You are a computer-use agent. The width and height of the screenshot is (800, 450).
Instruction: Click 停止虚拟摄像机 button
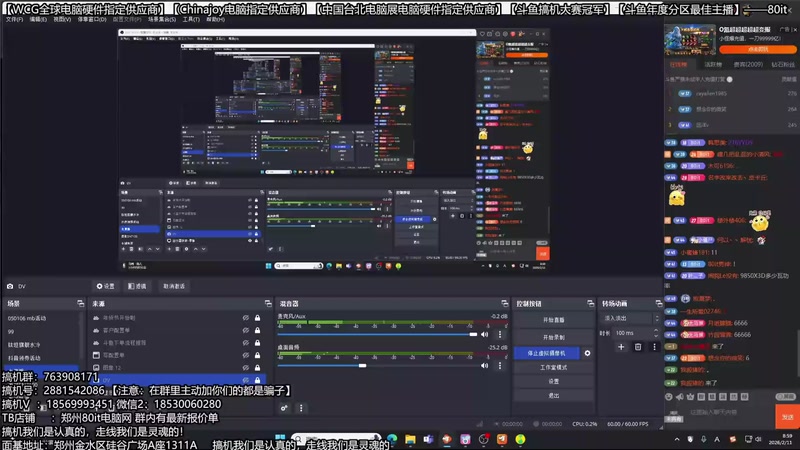pos(546,353)
